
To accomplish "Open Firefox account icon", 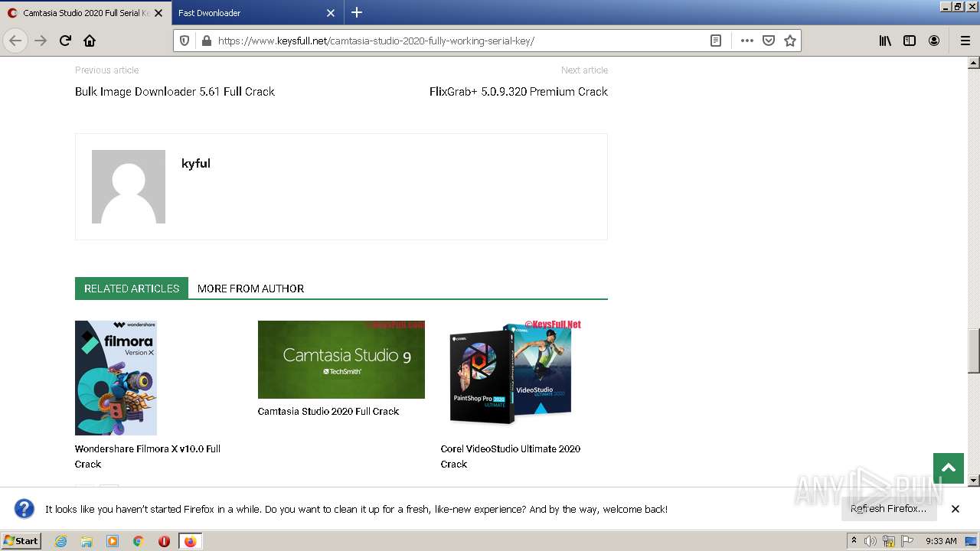I will click(934, 41).
